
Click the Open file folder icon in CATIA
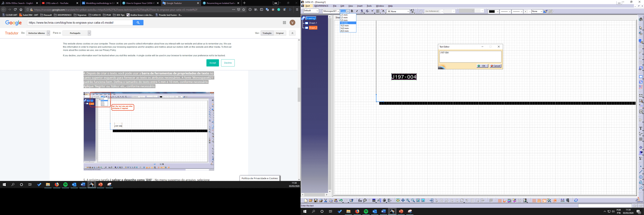coord(311,200)
